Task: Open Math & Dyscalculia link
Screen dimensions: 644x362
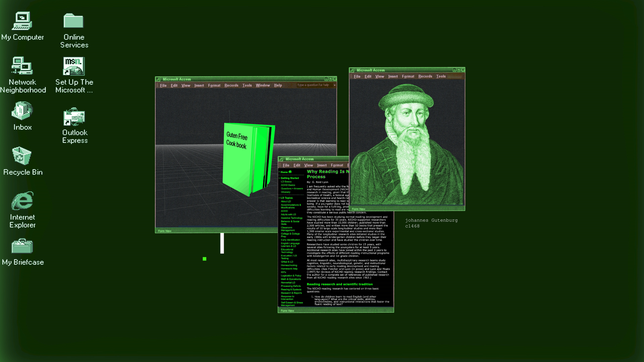Action: pyautogui.click(x=291, y=279)
